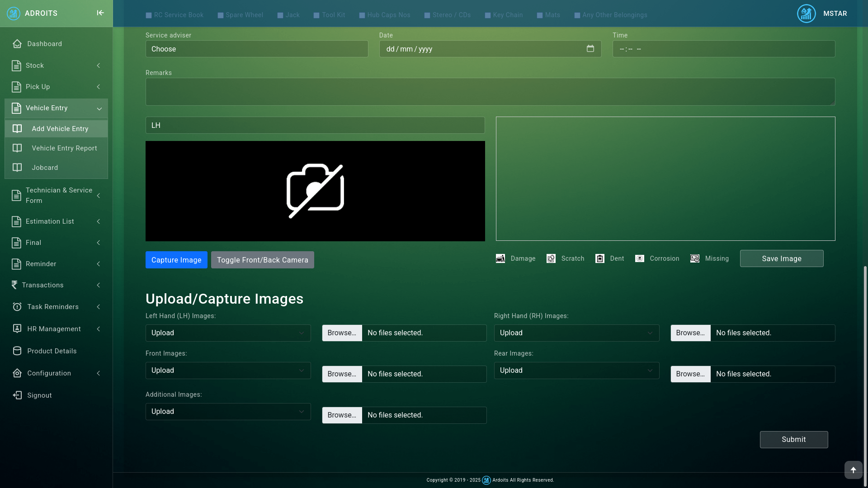Open Left Hand Images upload dropdown

[x=228, y=333]
